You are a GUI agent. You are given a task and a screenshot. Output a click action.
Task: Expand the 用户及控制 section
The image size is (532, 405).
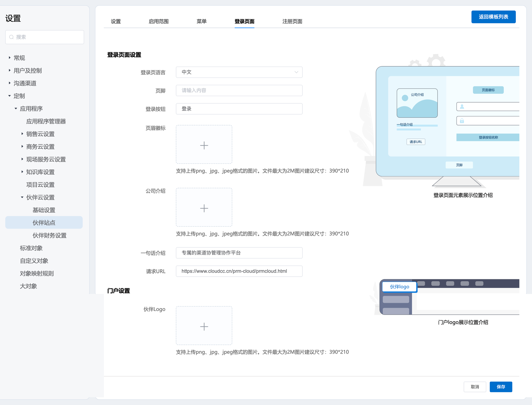[10, 70]
